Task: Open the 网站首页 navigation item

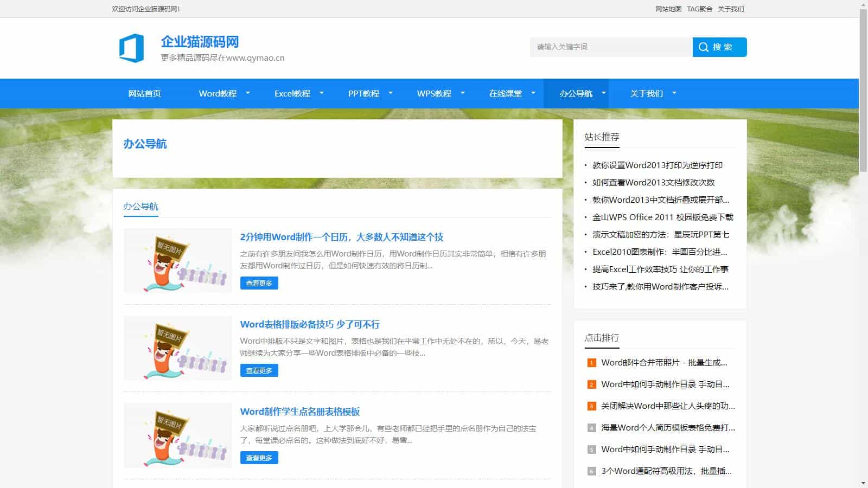Action: tap(145, 93)
